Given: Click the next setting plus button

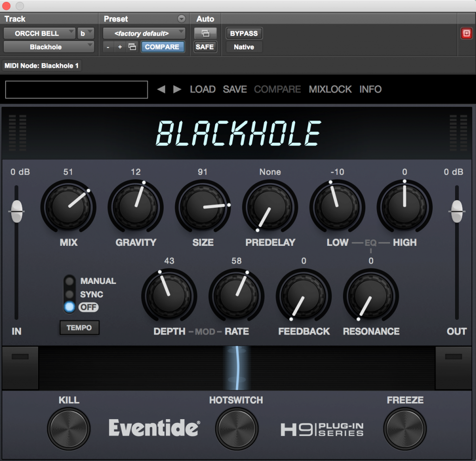Looking at the screenshot, I should click(x=120, y=47).
